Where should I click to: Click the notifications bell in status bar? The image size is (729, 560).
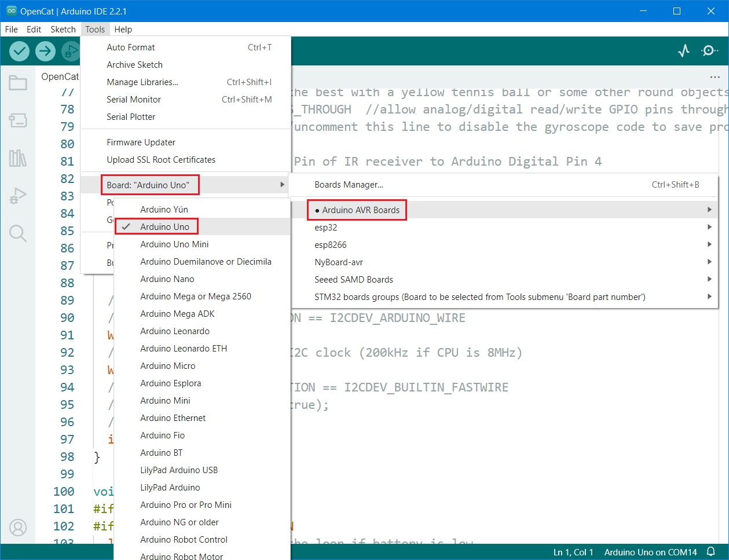711,552
